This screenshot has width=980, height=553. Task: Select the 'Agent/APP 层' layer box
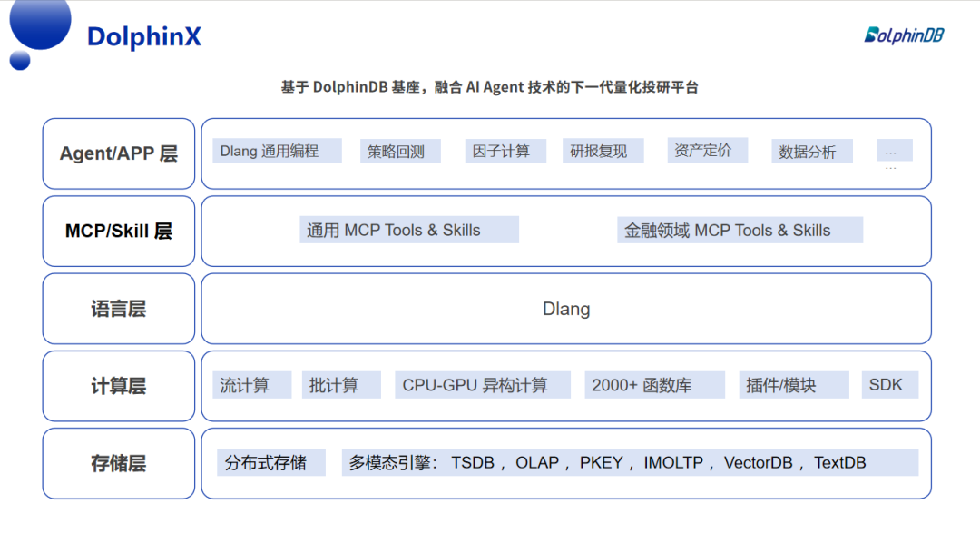click(x=119, y=153)
